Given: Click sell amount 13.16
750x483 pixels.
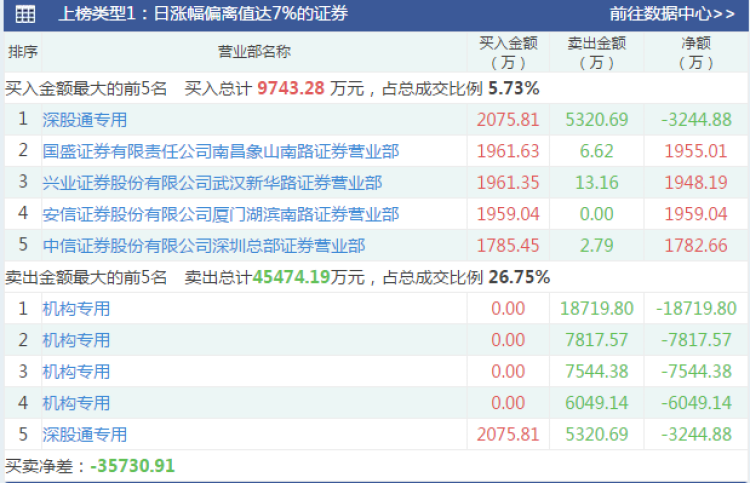Looking at the screenshot, I should [x=596, y=183].
